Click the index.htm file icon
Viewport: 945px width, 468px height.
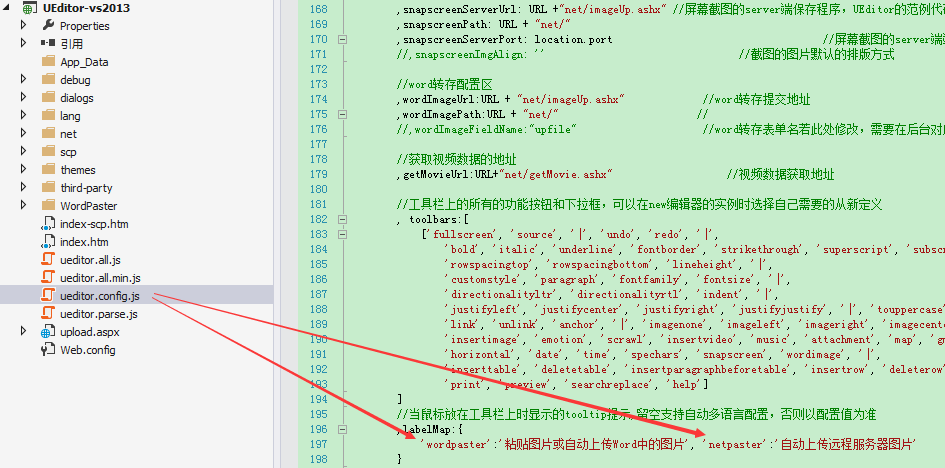point(48,242)
